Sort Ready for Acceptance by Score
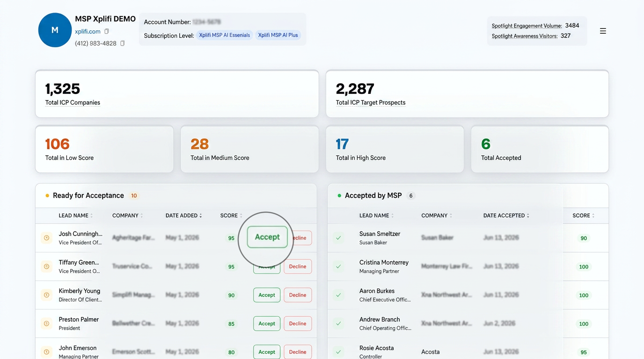This screenshot has height=359, width=644. click(x=232, y=215)
